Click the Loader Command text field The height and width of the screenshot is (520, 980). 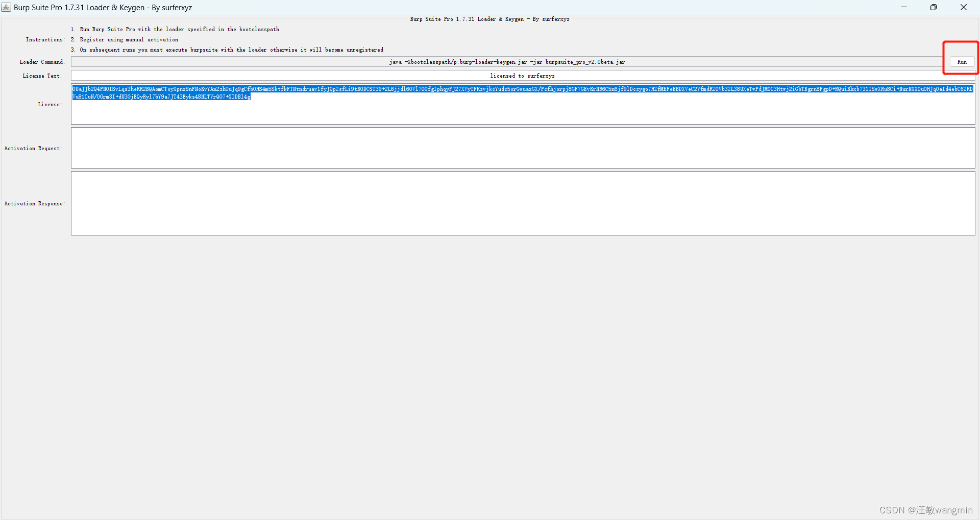[x=507, y=62]
